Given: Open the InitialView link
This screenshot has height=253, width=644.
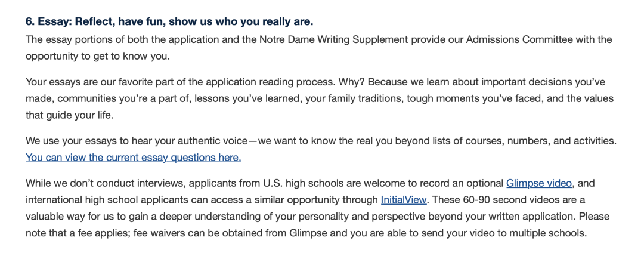Looking at the screenshot, I should (x=403, y=199).
